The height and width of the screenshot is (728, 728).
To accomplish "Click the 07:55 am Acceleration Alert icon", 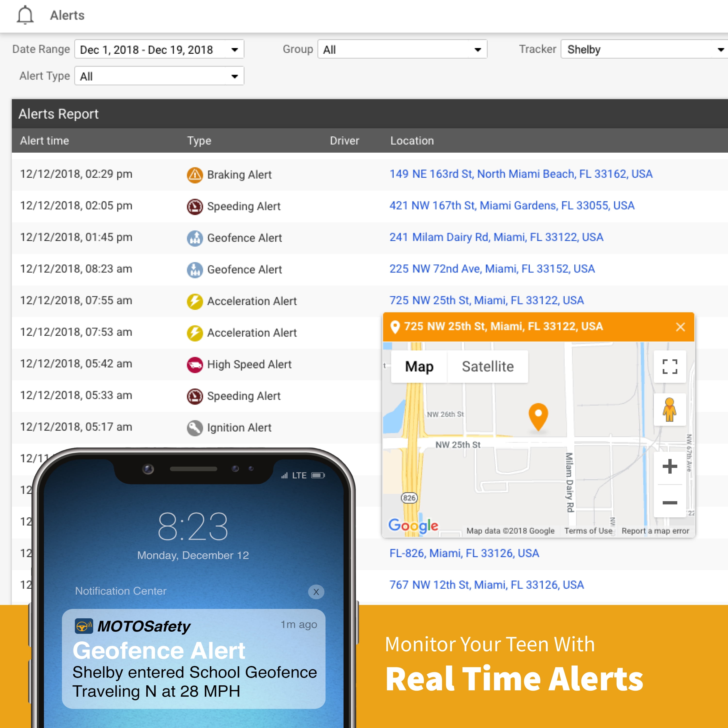I will tap(195, 301).
